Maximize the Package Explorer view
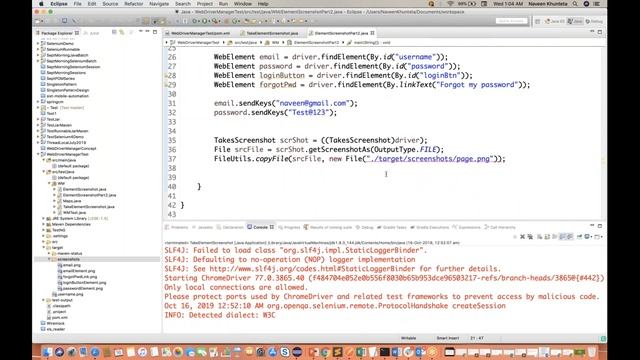Screen dimensions: 640x360 [155, 32]
